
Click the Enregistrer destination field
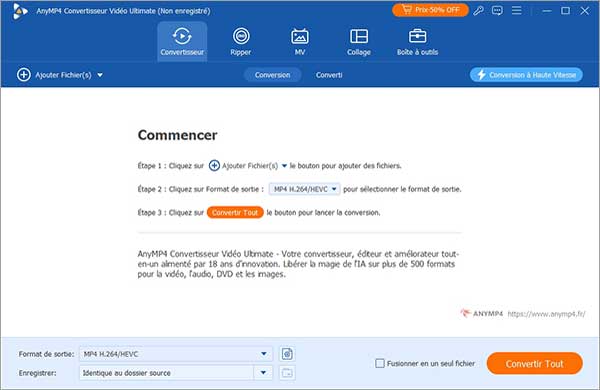[x=166, y=373]
